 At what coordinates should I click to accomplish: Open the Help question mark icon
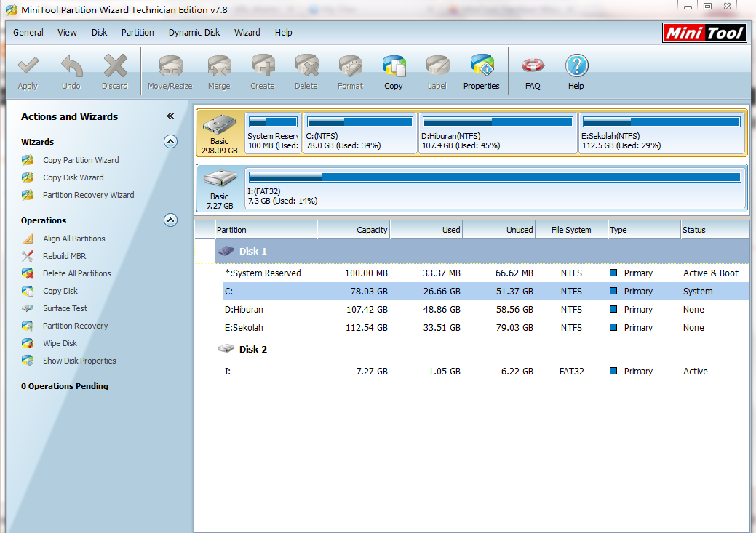(576, 65)
